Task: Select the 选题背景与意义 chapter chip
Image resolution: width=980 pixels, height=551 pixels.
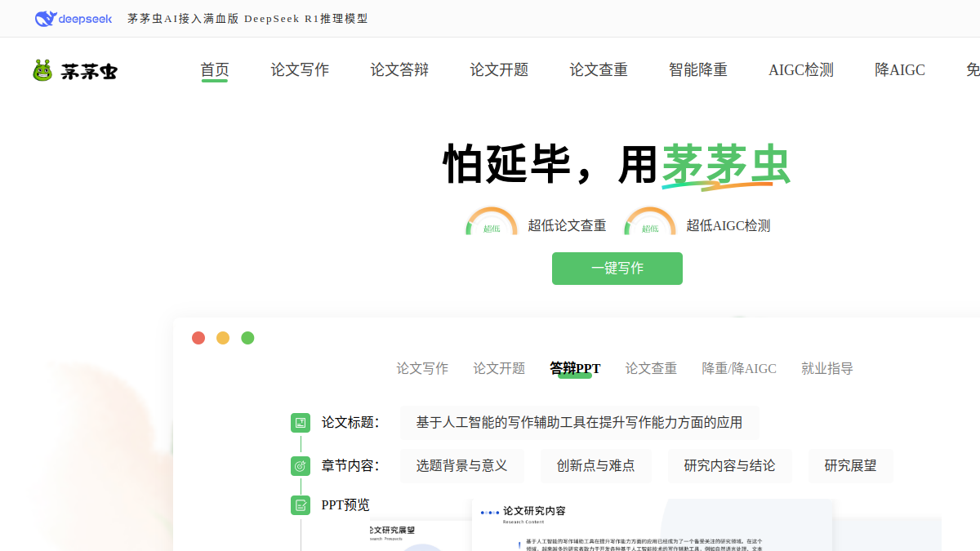Action: (x=462, y=466)
